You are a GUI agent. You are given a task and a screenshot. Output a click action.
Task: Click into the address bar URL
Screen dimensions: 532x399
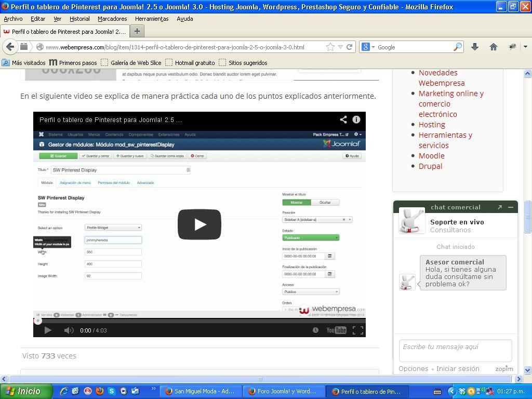[175, 47]
